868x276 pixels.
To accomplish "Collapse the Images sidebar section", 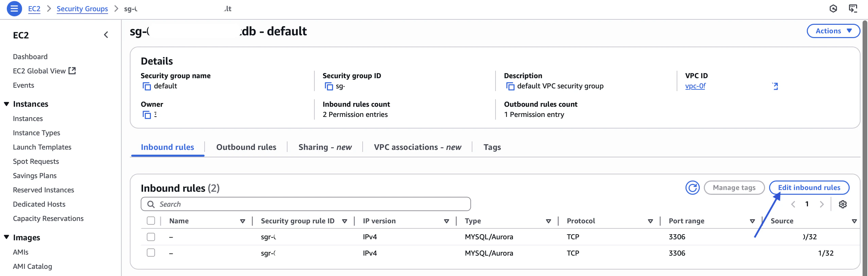I will coord(6,237).
